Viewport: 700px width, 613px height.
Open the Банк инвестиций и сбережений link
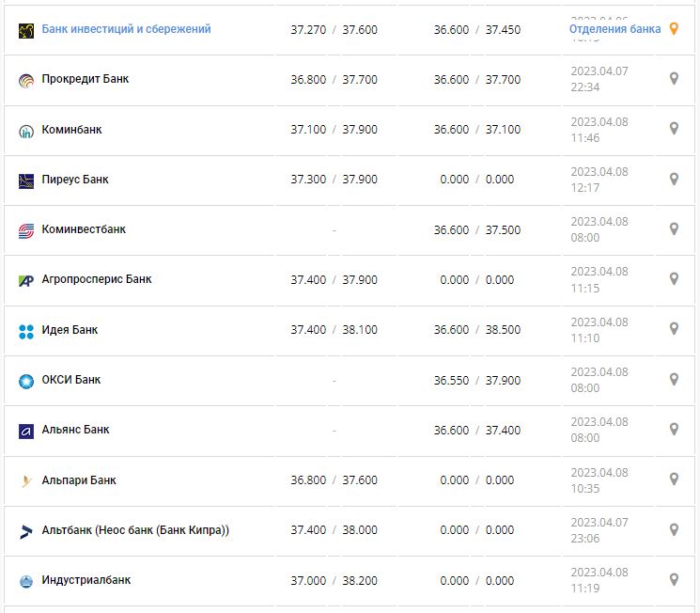(x=126, y=29)
